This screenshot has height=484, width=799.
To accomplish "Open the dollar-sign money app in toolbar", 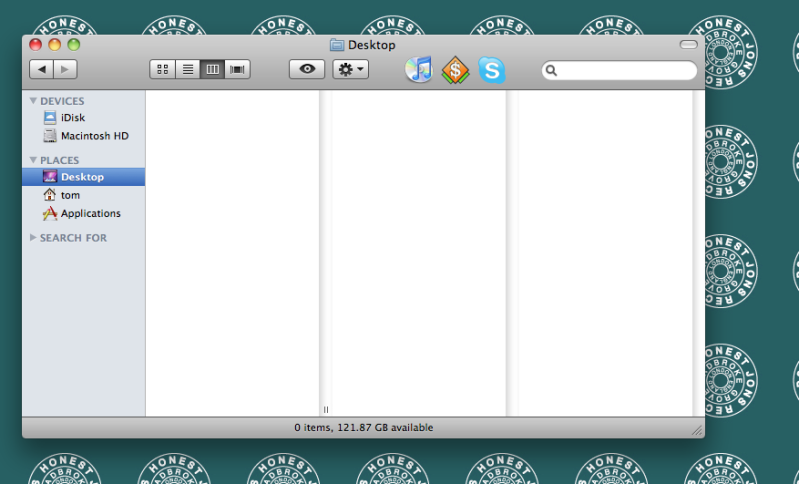I will (455, 70).
